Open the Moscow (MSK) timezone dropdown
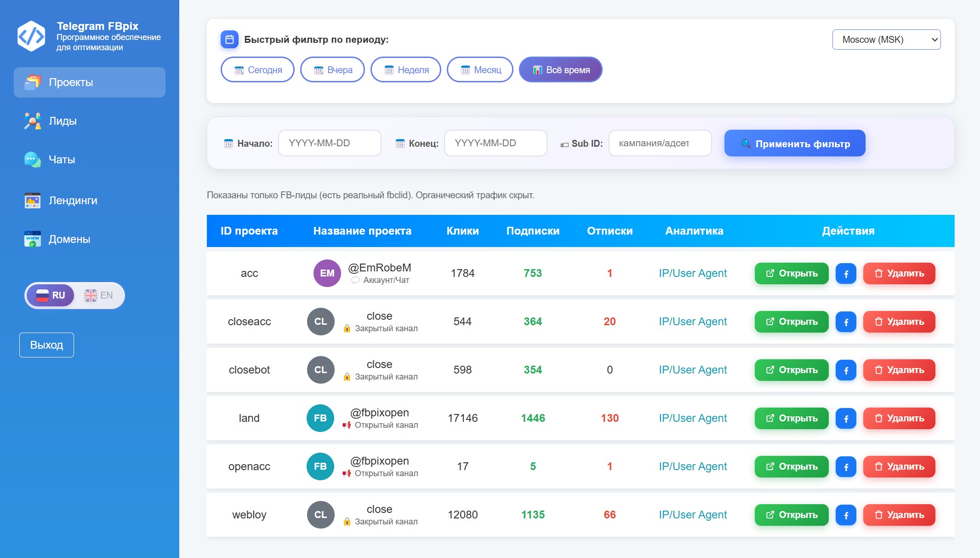Image resolution: width=980 pixels, height=558 pixels. click(x=886, y=40)
